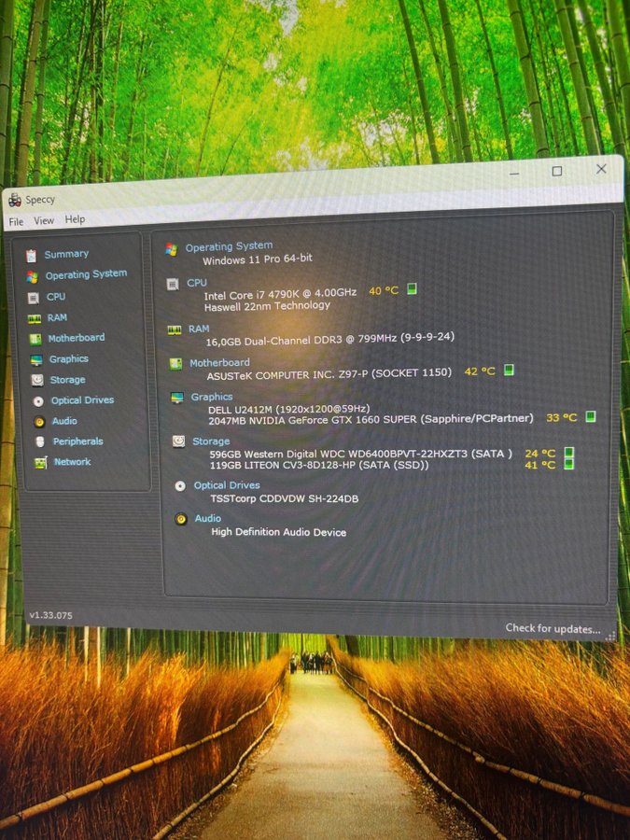Click the Graphics monitor icon in sidebar
Image resolution: width=630 pixels, height=840 pixels.
tap(35, 359)
